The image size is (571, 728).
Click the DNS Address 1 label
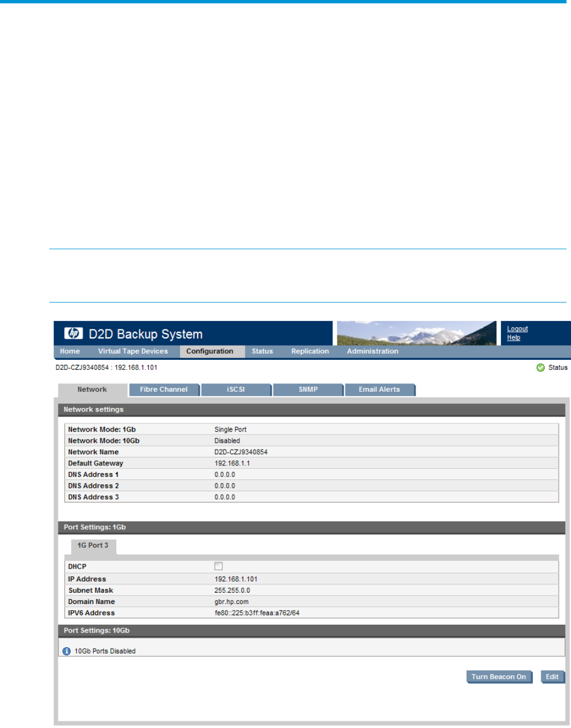tap(93, 475)
